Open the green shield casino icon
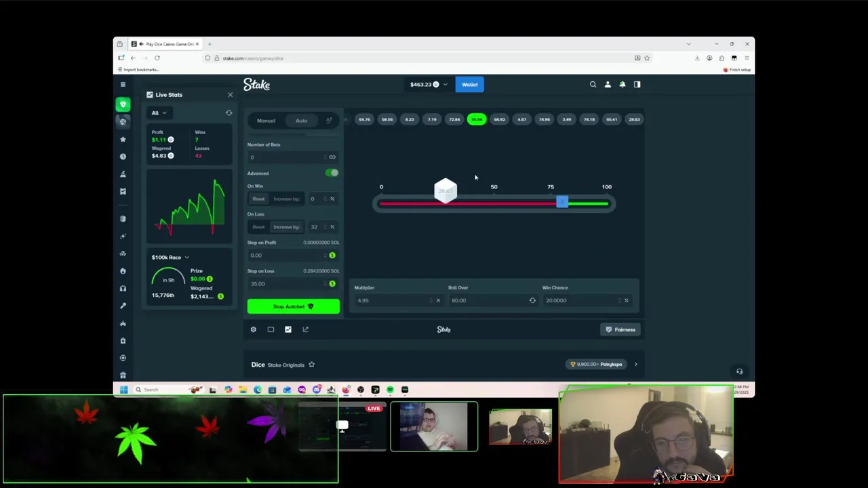The image size is (868, 488). (123, 104)
